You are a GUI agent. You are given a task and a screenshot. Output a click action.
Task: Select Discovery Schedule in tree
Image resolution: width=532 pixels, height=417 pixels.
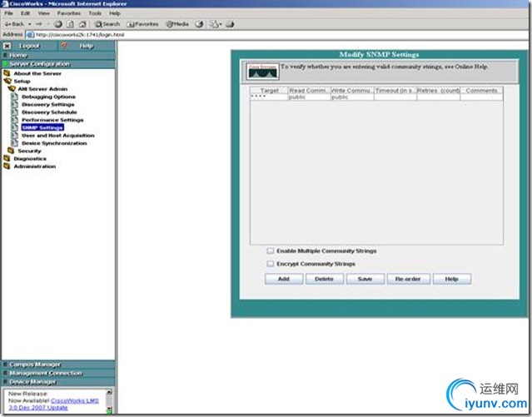[49, 112]
